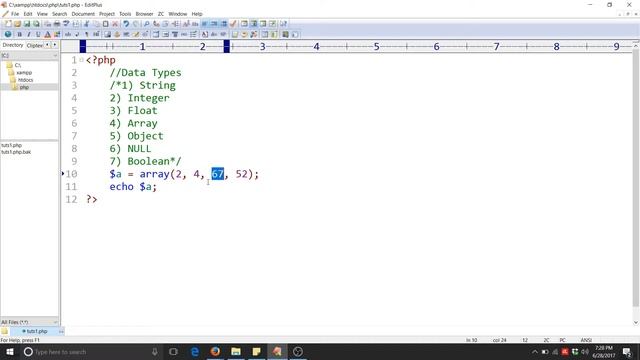
Task: Select the htdocs folder in directory tree
Action: click(25, 80)
